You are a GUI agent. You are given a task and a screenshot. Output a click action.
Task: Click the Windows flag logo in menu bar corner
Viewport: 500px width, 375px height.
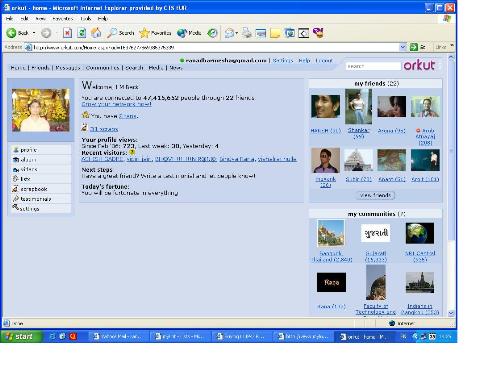click(447, 19)
